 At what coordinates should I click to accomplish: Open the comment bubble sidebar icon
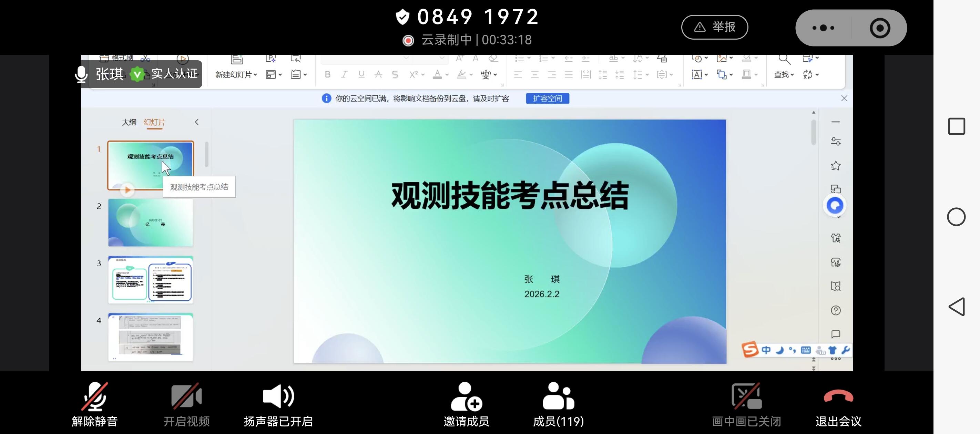[835, 334]
